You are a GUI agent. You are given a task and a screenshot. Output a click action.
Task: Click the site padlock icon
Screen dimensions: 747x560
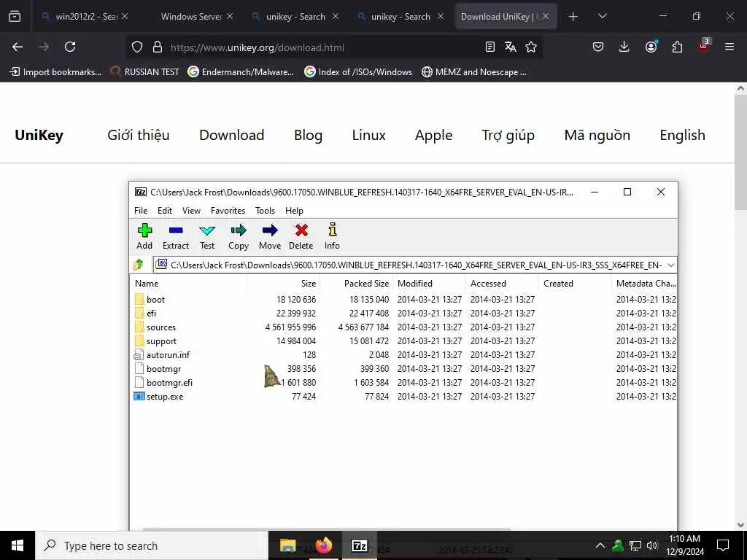tap(158, 47)
